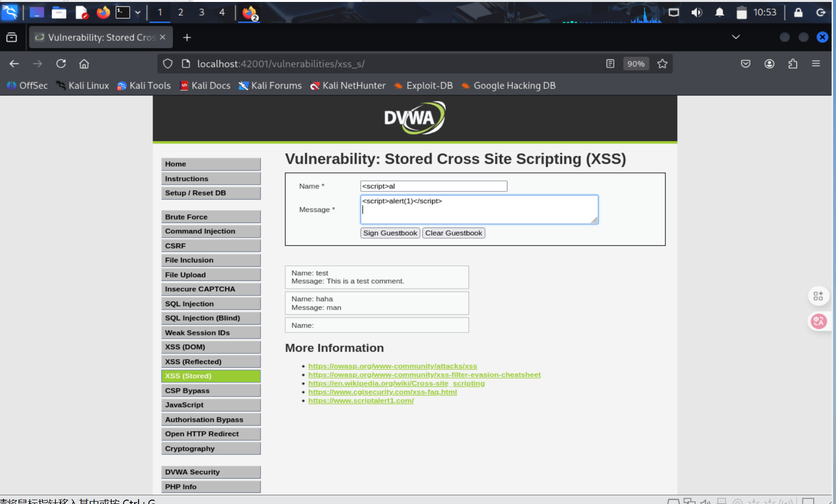
Task: Click the DVWA logo
Action: pos(415,118)
